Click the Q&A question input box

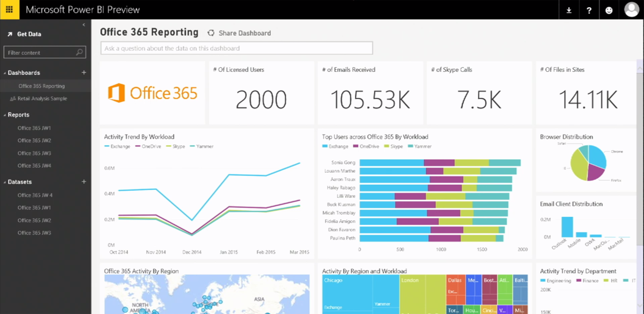coord(236,48)
